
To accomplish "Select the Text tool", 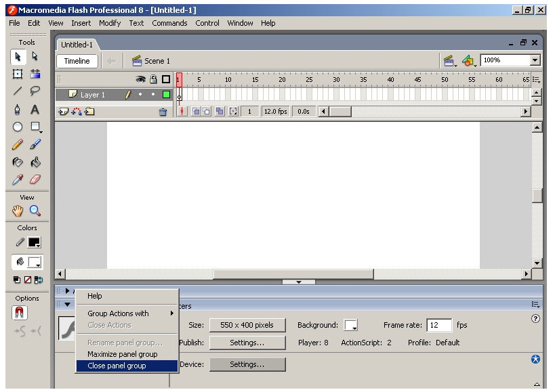I will pos(35,110).
